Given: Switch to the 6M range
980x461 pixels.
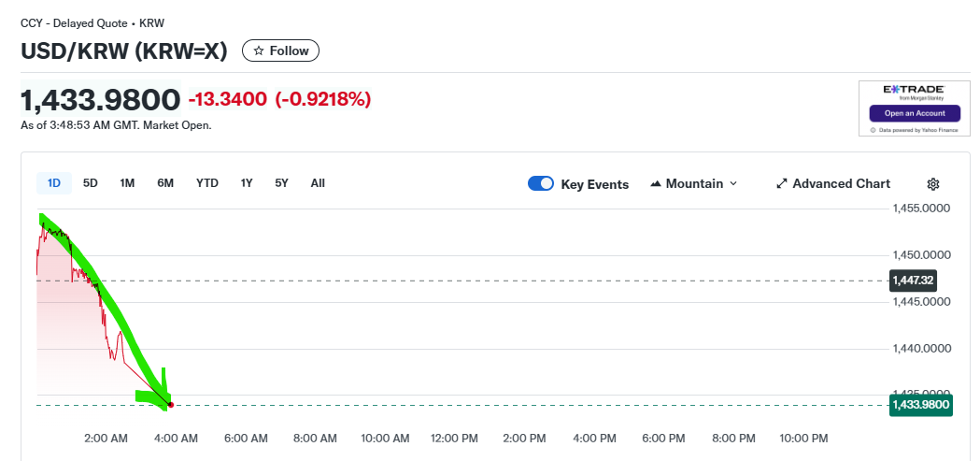Looking at the screenshot, I should tap(165, 183).
